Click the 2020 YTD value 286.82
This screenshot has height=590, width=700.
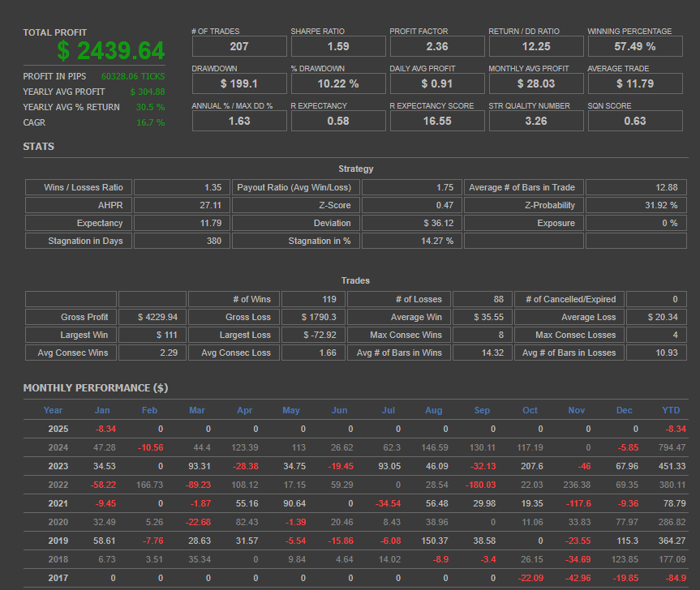click(672, 522)
